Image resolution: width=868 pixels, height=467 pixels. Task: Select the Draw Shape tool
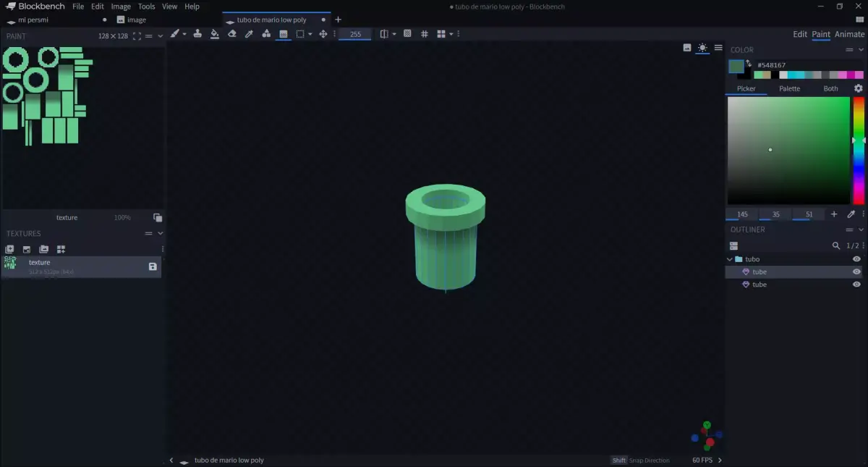pos(266,33)
